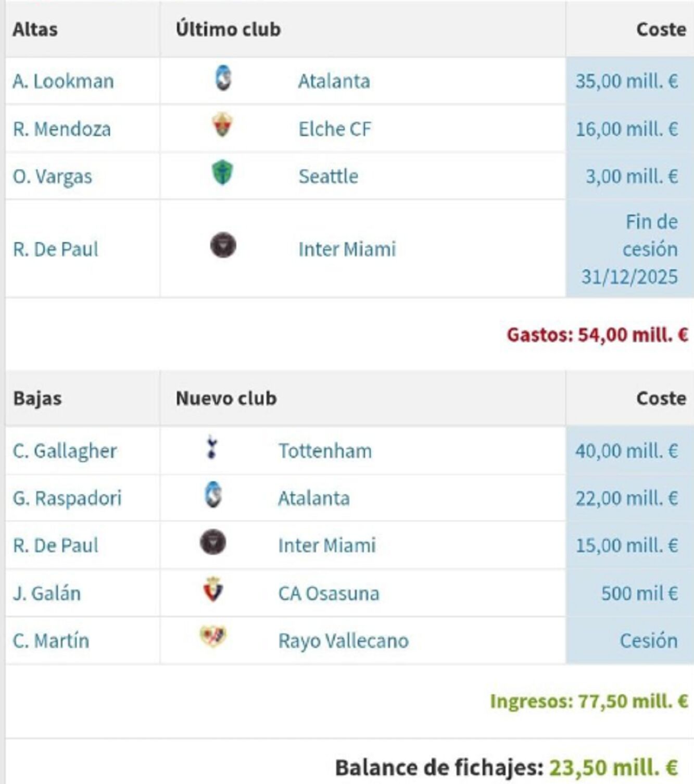Screen dimensions: 694x784
Task: Open J. Galán player link
Action: 47,593
